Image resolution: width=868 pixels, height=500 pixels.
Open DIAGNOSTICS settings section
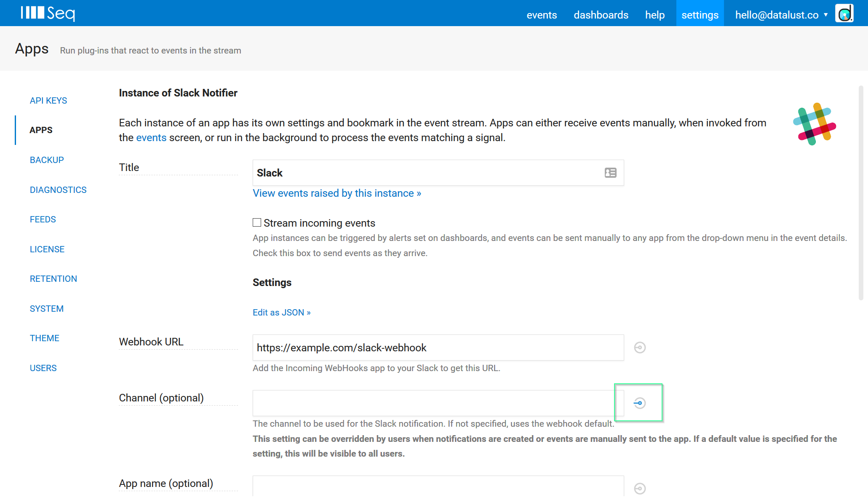tap(58, 190)
